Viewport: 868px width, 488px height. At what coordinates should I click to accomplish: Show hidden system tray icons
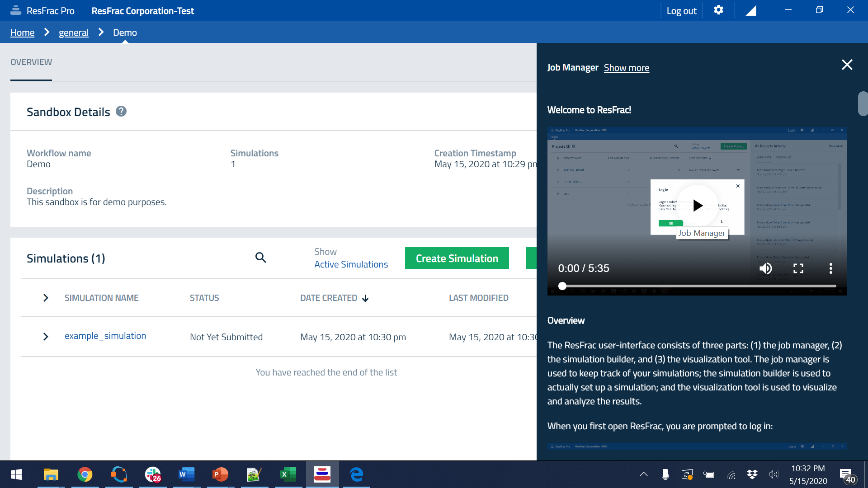click(x=644, y=474)
